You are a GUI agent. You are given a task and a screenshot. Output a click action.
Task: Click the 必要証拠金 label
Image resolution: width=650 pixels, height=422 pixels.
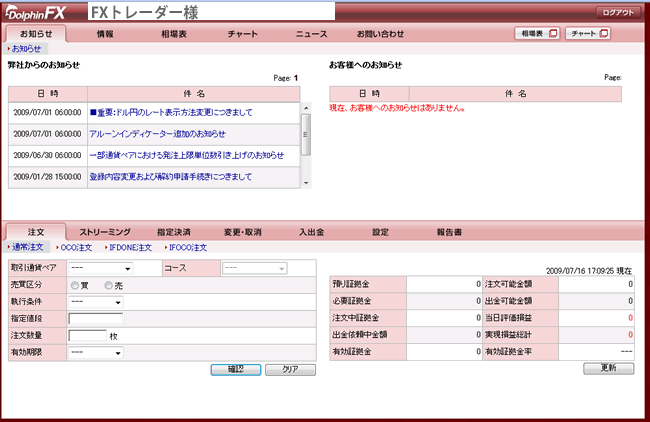pos(352,301)
